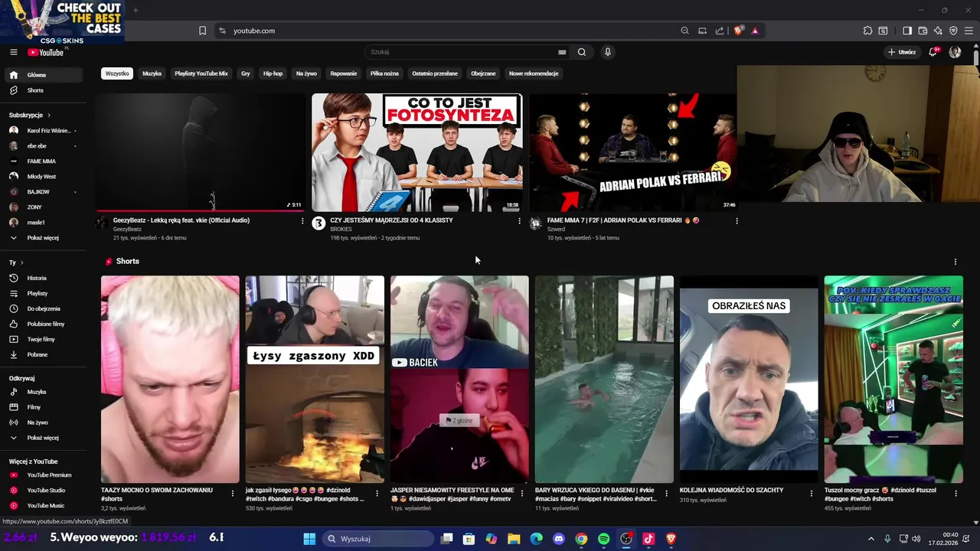
Task: Select the Na żywo filter chip
Action: [x=306, y=73]
